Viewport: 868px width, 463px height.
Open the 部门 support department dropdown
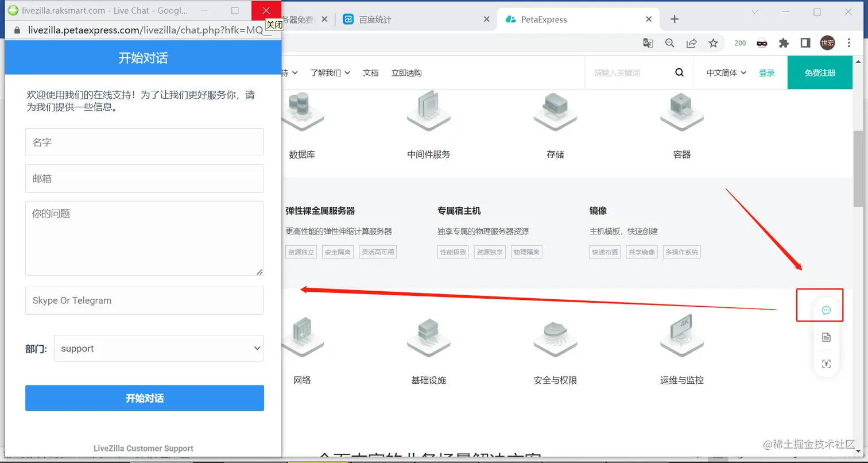pos(158,348)
